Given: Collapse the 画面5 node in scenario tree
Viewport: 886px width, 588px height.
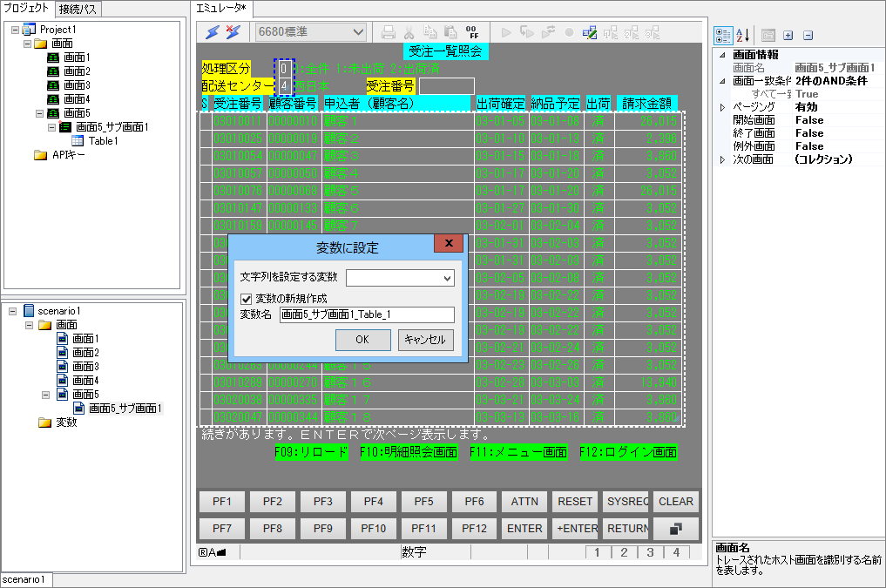Looking at the screenshot, I should 46,395.
